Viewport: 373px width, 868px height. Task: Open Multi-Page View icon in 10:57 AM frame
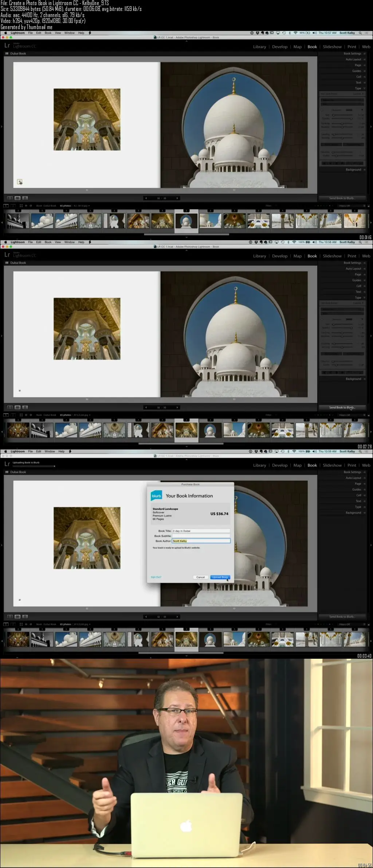point(10,198)
